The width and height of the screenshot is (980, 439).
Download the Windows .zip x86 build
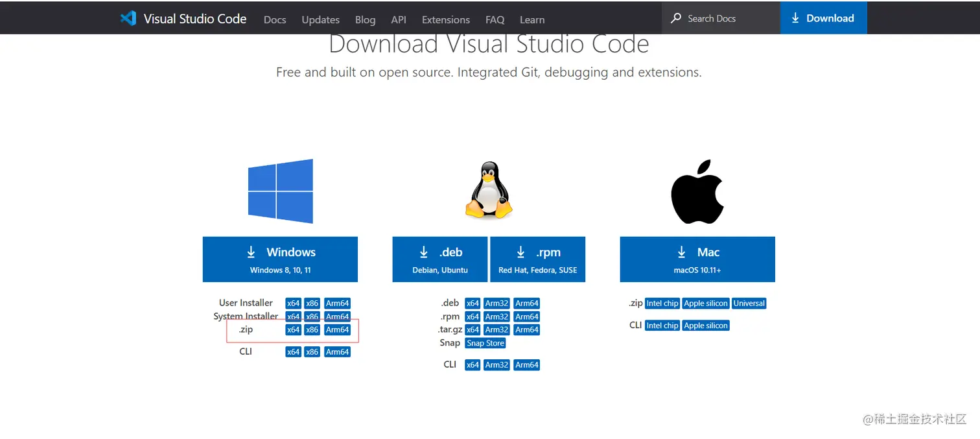(312, 329)
